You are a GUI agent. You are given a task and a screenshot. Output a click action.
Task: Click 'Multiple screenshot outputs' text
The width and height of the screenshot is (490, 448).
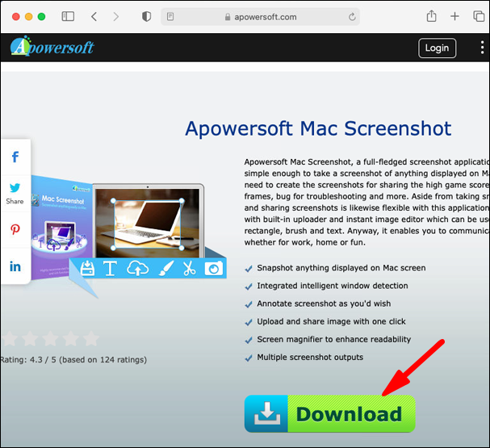tap(310, 357)
